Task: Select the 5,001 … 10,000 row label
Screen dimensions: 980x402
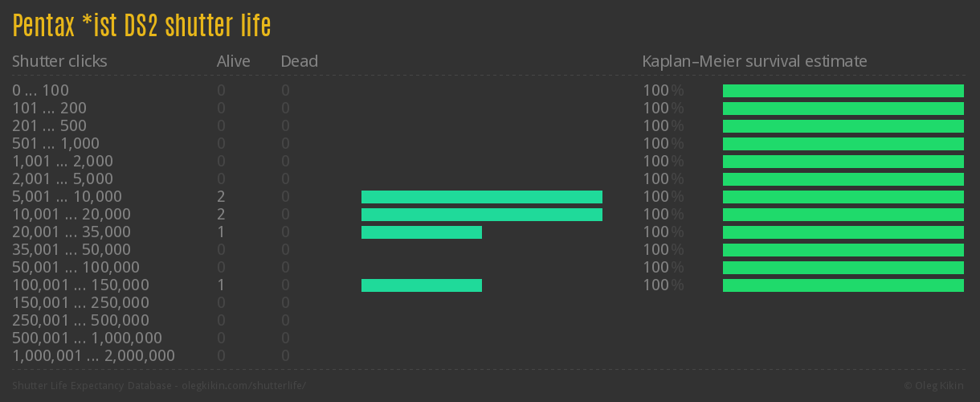Action: [x=67, y=197]
